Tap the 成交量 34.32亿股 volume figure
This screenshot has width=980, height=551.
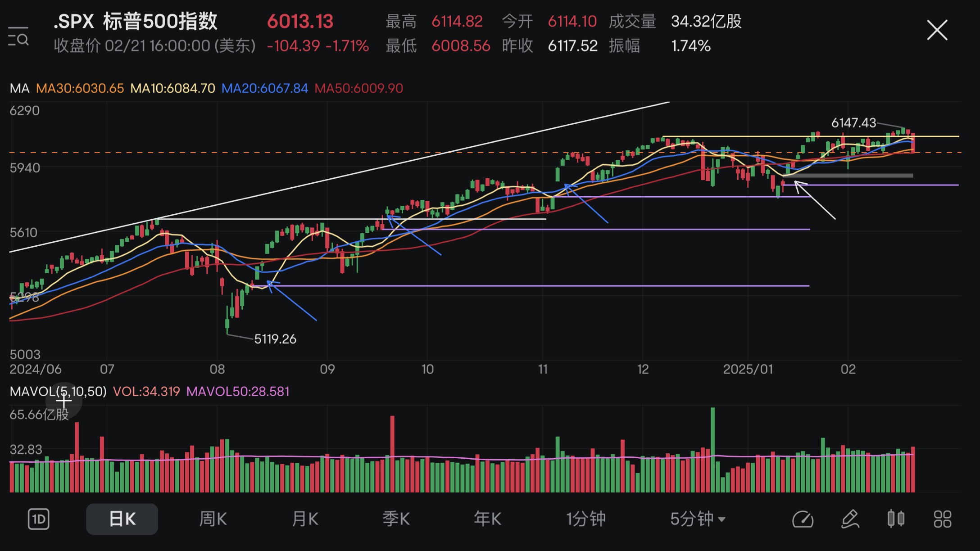pos(675,21)
